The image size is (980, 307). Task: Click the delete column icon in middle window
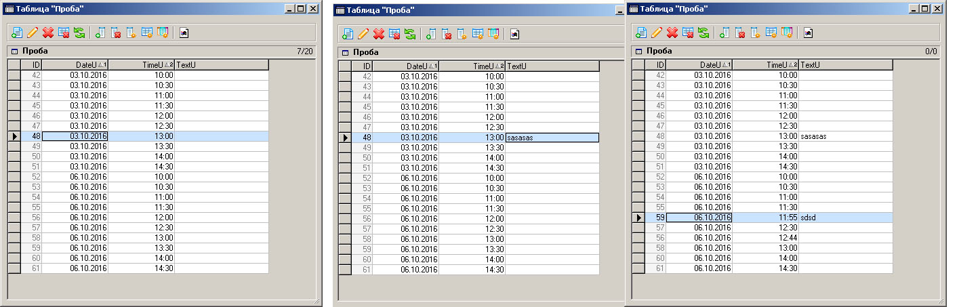[447, 33]
